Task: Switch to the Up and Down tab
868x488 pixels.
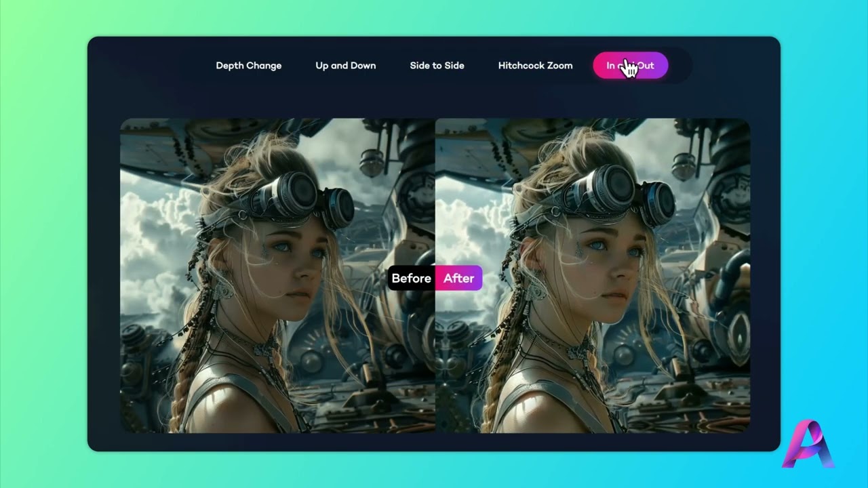Action: (x=345, y=66)
